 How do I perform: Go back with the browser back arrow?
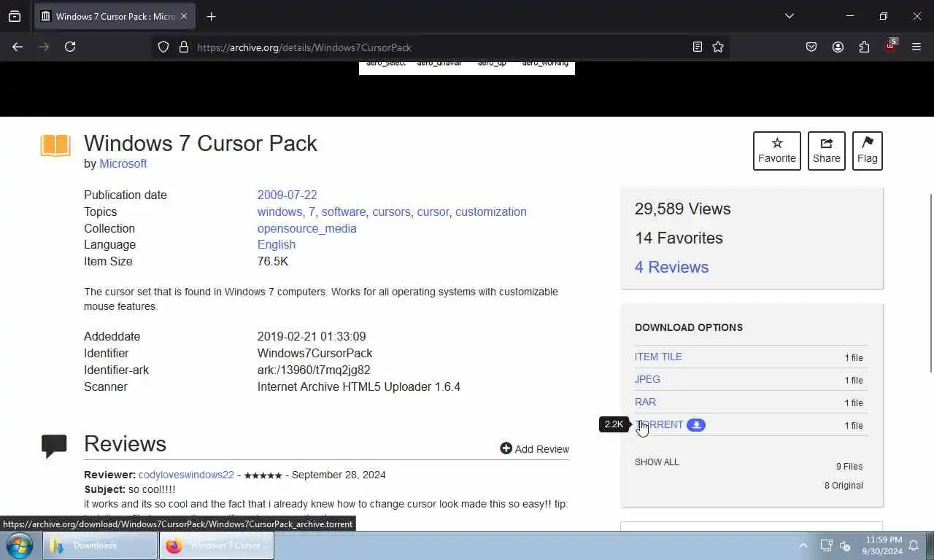click(18, 47)
